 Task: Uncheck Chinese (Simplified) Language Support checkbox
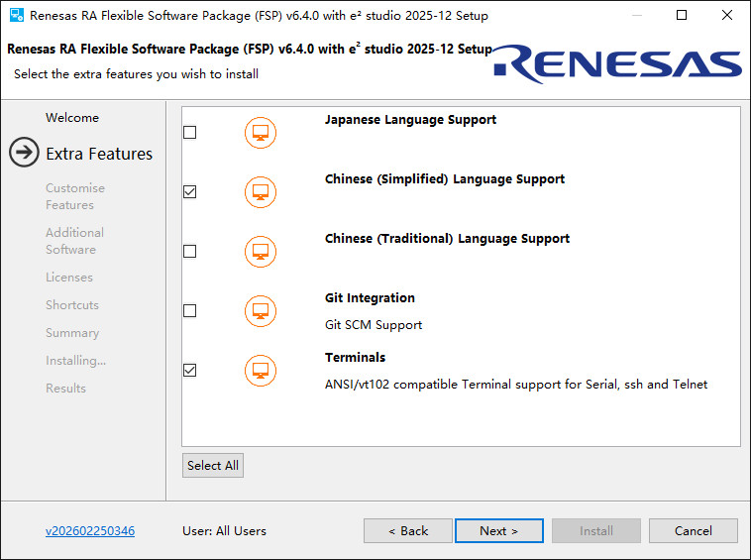(189, 191)
